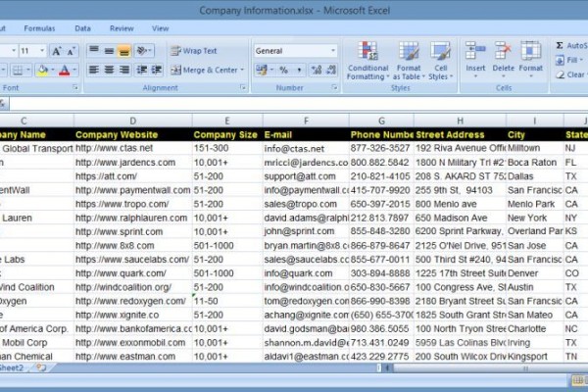Decrease decimal places
Viewport: 588px width, 392px height.
click(331, 70)
